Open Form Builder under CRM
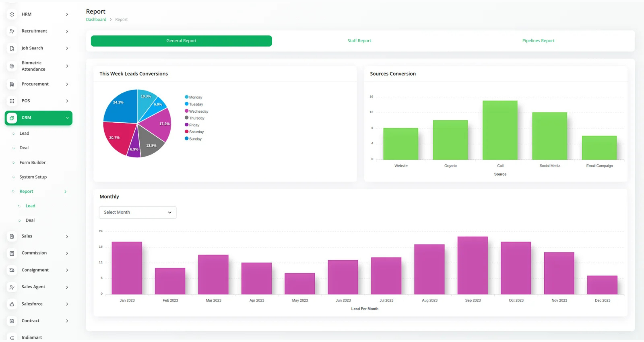This screenshot has height=342, width=644. tap(32, 163)
